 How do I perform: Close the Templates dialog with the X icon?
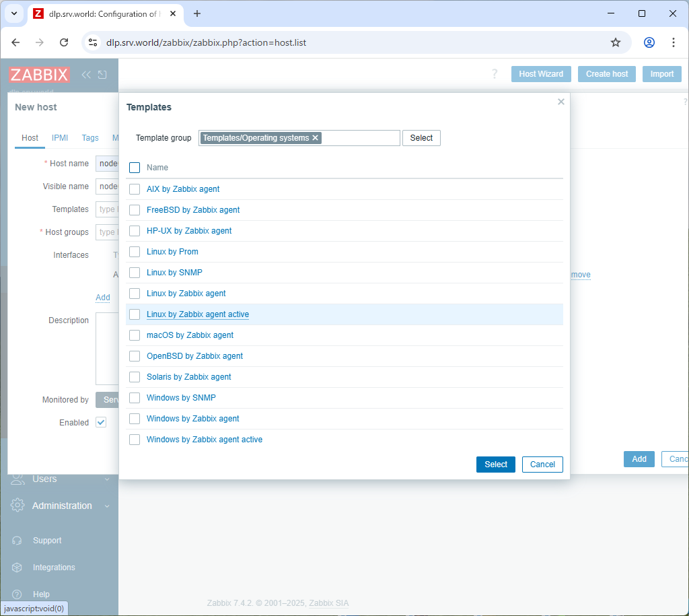pos(561,102)
